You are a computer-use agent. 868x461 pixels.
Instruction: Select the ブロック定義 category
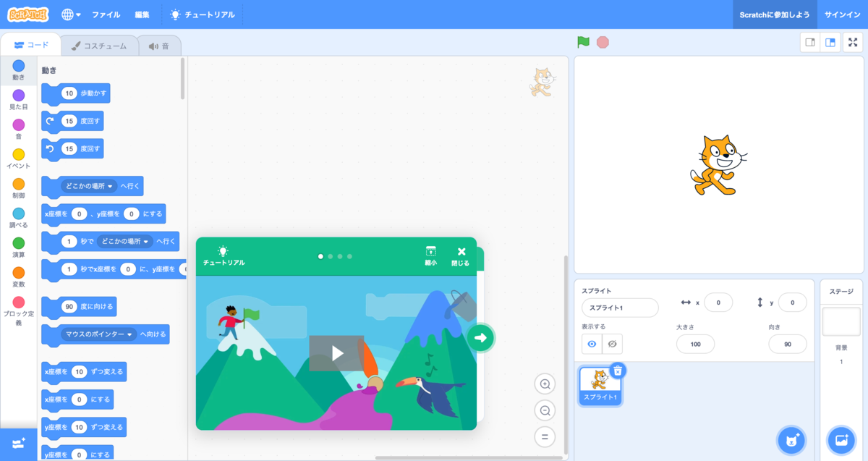pyautogui.click(x=18, y=311)
